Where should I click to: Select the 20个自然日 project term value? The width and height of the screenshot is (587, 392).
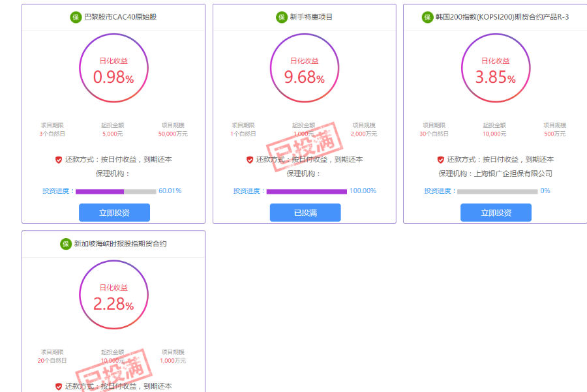[x=52, y=361]
